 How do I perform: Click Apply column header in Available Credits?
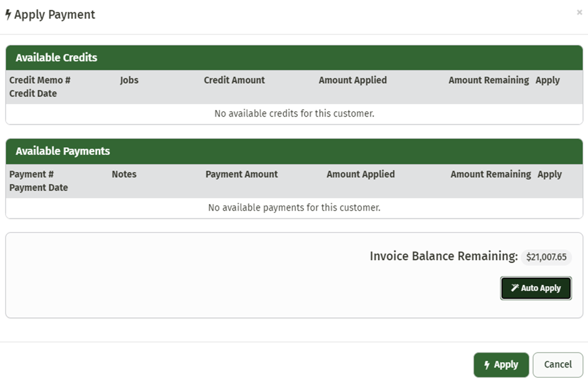tap(548, 80)
